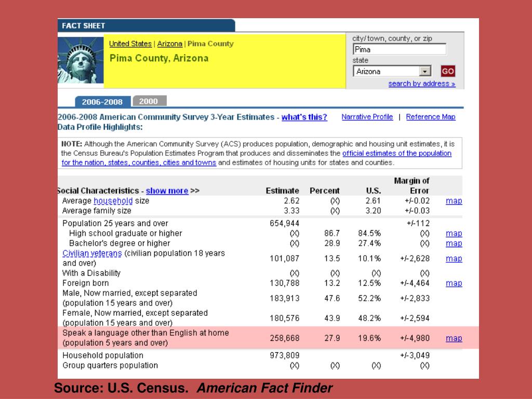This screenshot has width=532, height=399.
Task: Select civilian veterans estimate 101,087
Action: (x=284, y=259)
